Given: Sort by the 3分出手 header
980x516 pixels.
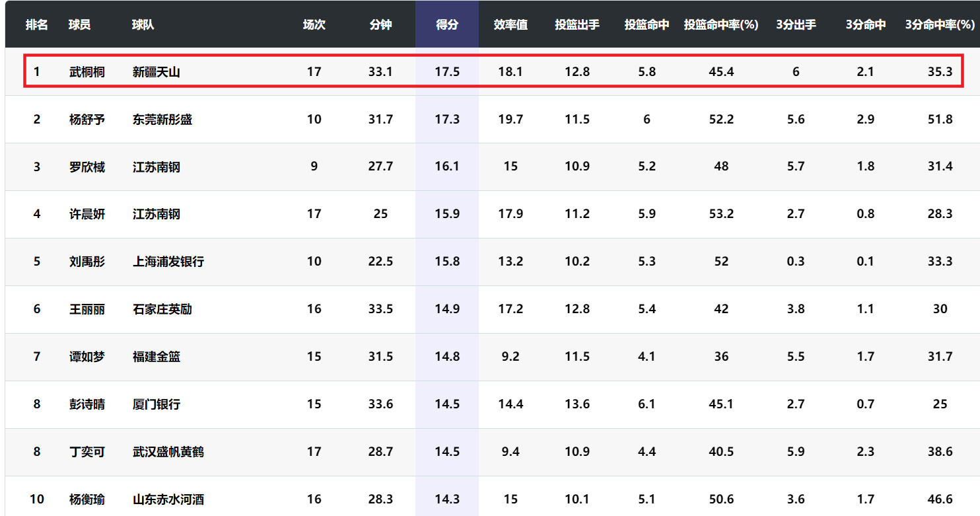Looking at the screenshot, I should (x=796, y=25).
